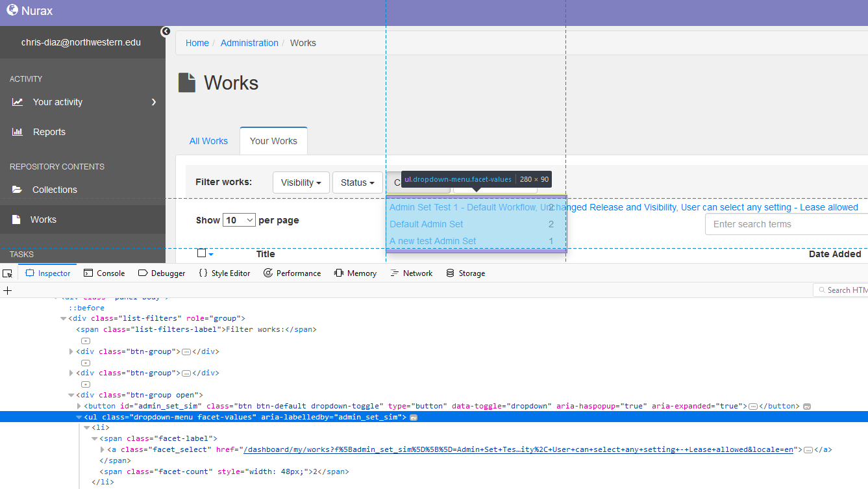Expand the first btn-group div node
The image size is (868, 489).
tap(71, 351)
